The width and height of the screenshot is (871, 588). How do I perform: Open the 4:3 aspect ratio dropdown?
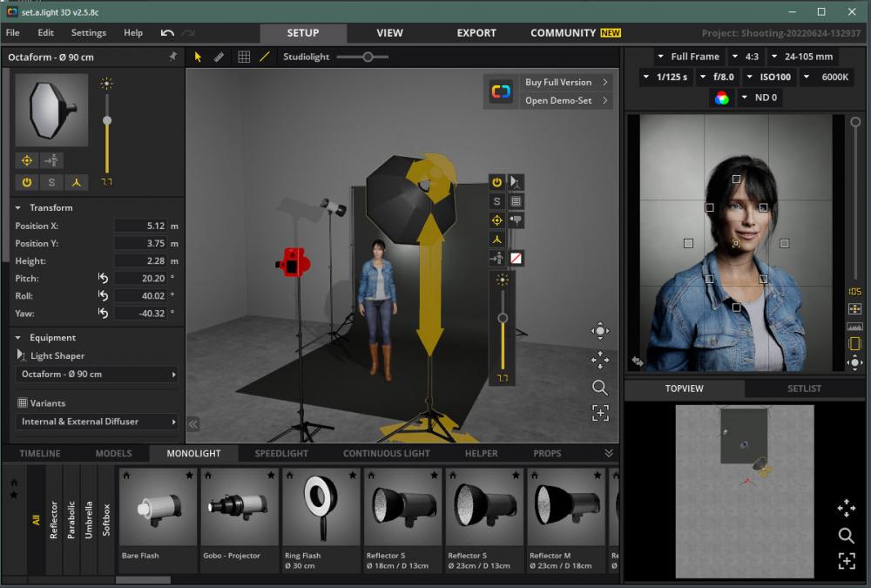coord(746,57)
